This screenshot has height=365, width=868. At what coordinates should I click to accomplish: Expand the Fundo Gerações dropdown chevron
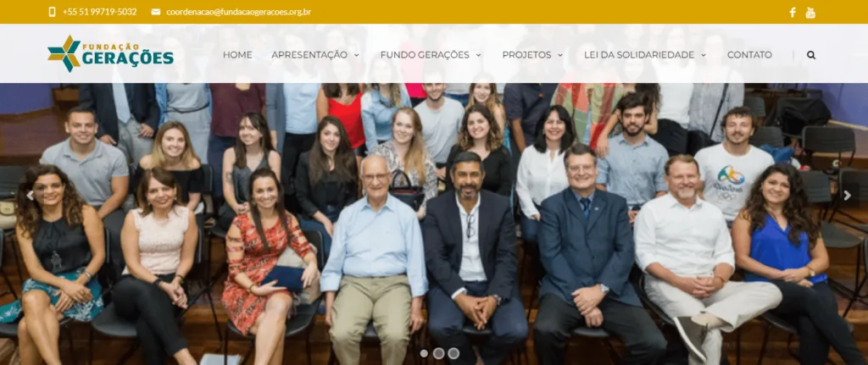tap(478, 55)
